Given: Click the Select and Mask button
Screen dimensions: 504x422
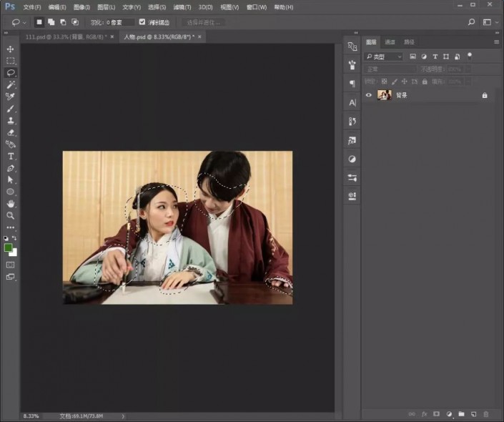Looking at the screenshot, I should [204, 22].
